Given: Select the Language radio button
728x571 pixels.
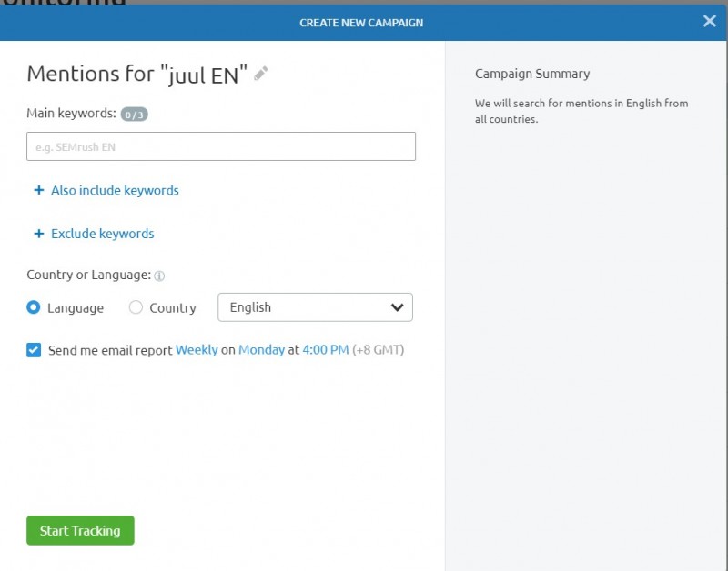Looking at the screenshot, I should 34,307.
